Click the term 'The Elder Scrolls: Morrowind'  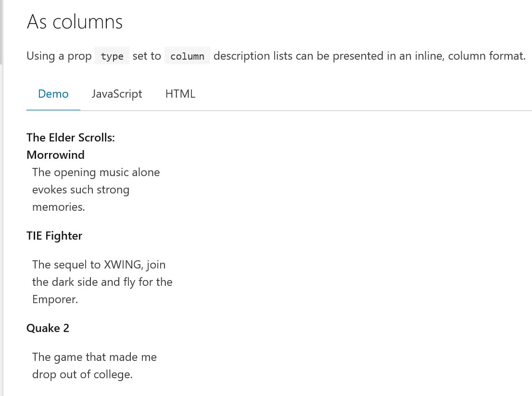tap(70, 146)
